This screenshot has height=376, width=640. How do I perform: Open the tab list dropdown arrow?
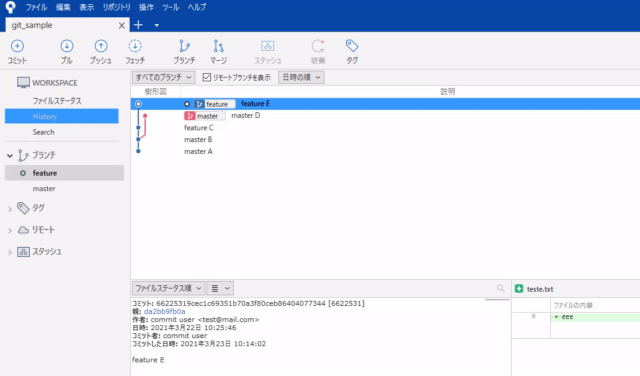pyautogui.click(x=156, y=25)
